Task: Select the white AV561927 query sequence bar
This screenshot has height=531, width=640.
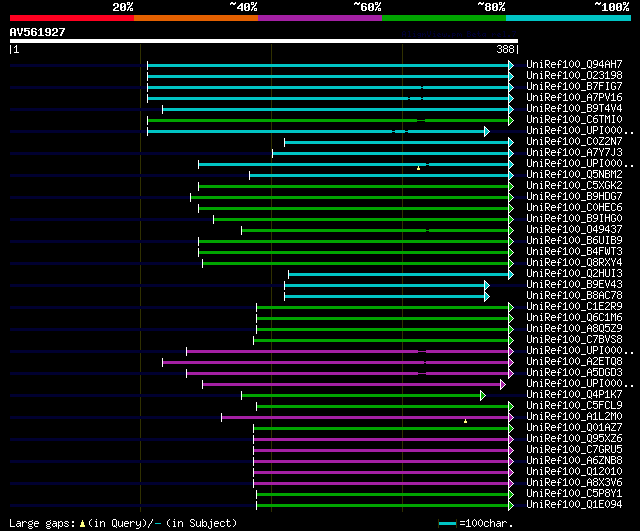Action: click(264, 41)
